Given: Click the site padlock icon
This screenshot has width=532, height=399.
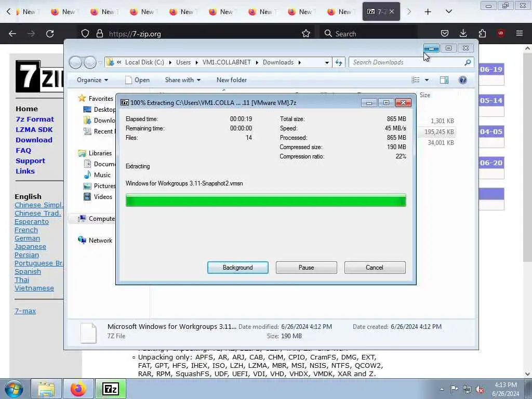Looking at the screenshot, I should point(99,34).
